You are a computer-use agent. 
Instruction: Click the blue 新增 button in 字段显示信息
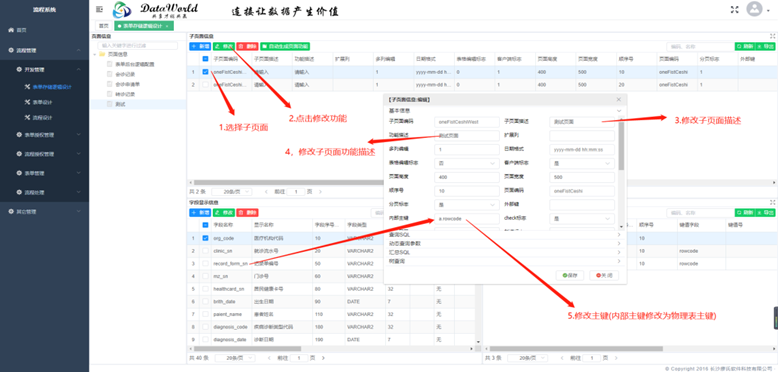click(200, 212)
